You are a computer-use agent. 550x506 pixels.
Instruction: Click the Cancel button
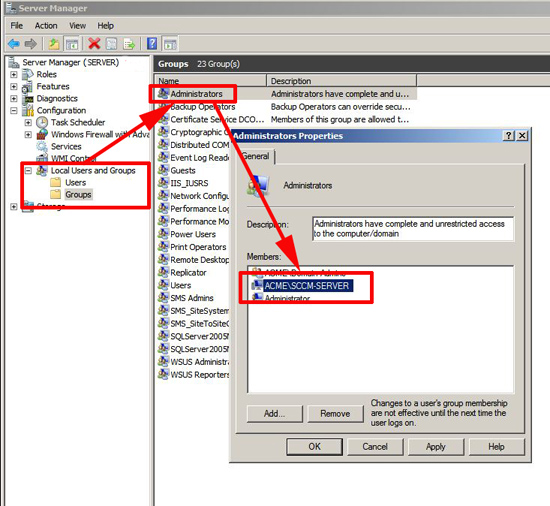tap(375, 447)
